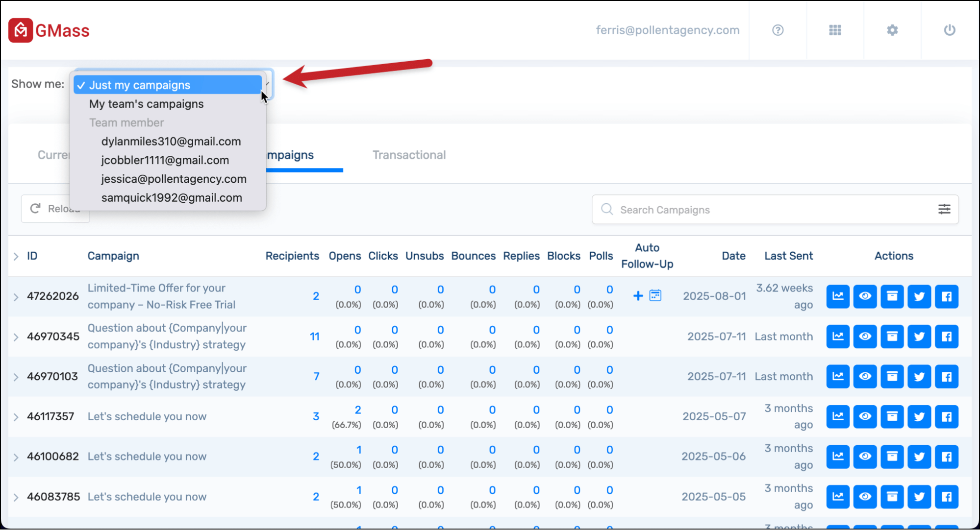Open the help question mark icon
Screen dimensions: 980x530
point(778,30)
